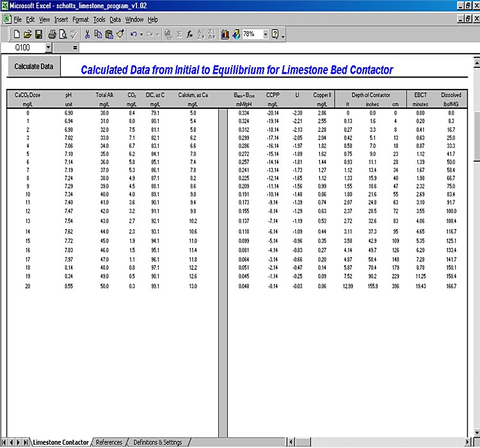Click the AutoSum sigma icon
Image resolution: width=480 pixels, height=448 pixels.
(179, 34)
